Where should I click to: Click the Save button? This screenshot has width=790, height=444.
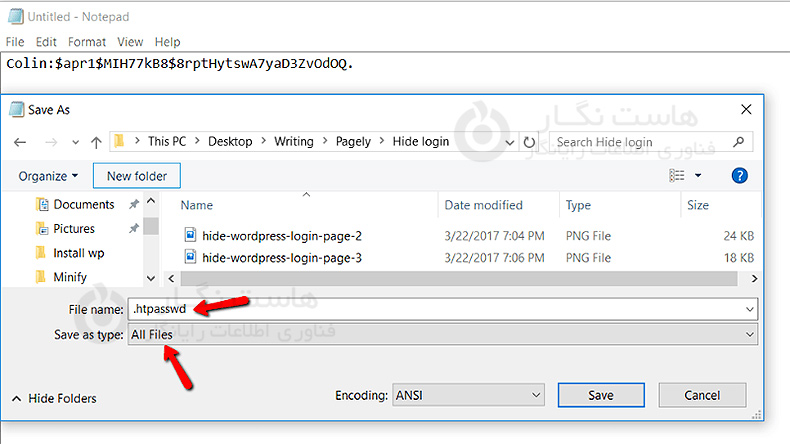point(600,395)
